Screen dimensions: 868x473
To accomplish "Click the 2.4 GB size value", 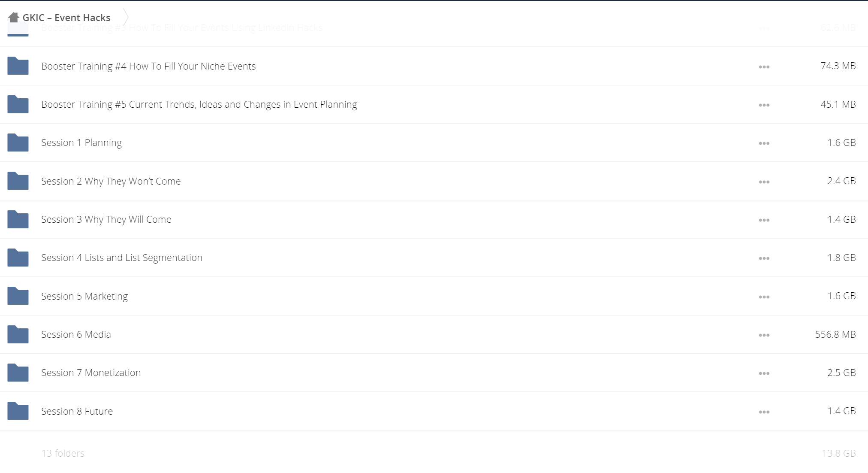I will pos(841,181).
